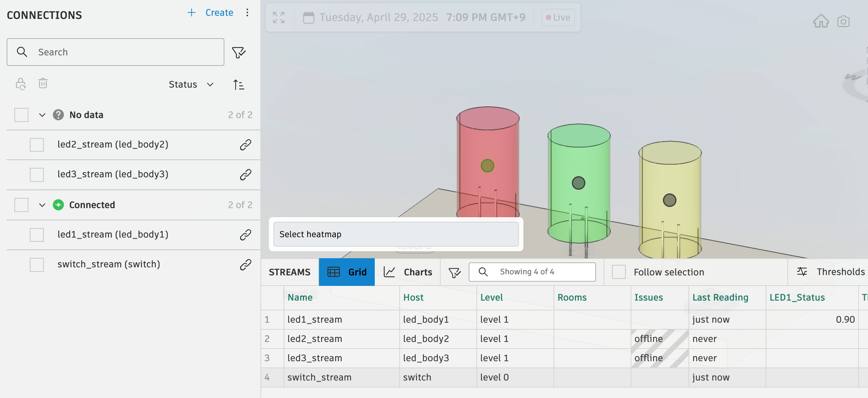
Task: Check the led3_stream (led_body3) checkbox
Action: (x=37, y=174)
